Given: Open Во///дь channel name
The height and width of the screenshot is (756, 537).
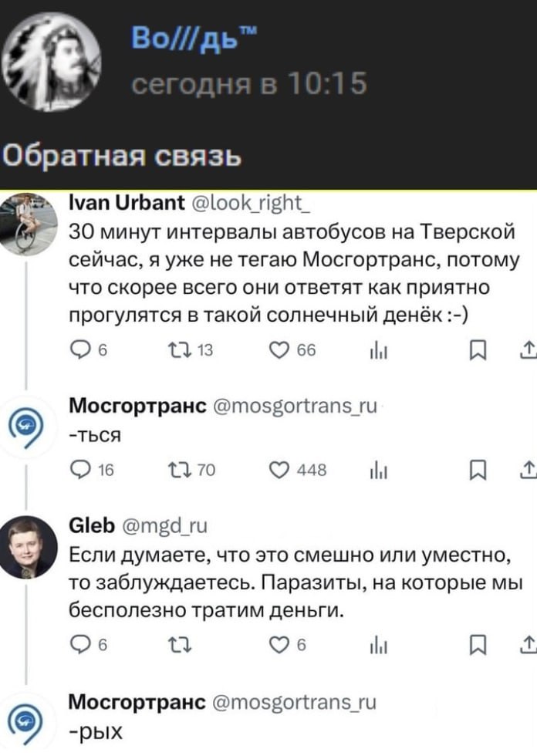Looking at the screenshot, I should [x=181, y=35].
